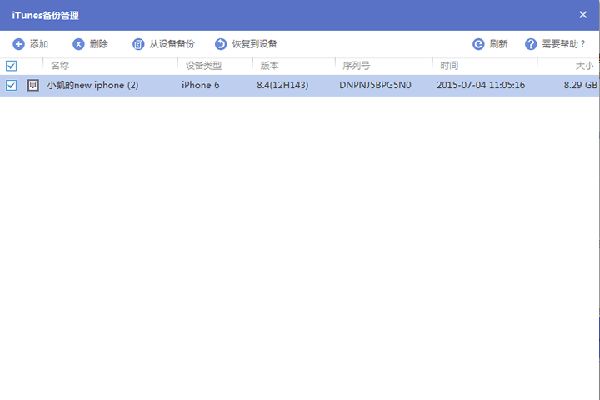600x400 pixels.
Task: Click the 恢复到设备 button label
Action: (254, 44)
